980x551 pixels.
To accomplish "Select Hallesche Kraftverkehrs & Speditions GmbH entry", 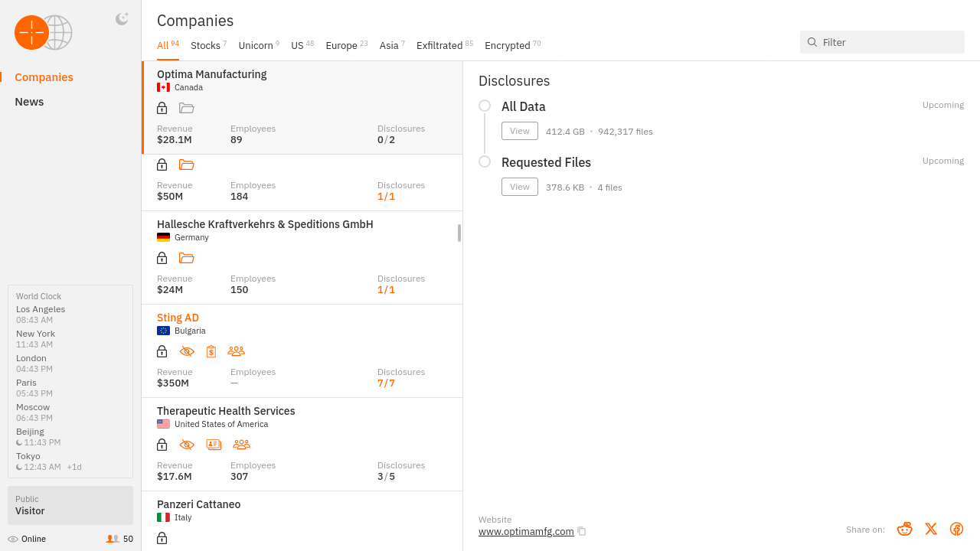I will click(x=265, y=224).
